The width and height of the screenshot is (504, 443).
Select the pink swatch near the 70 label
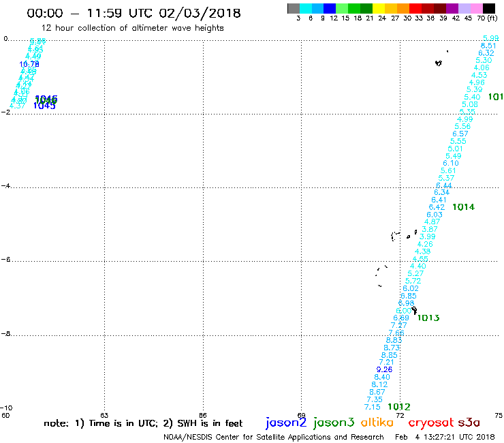[476, 8]
